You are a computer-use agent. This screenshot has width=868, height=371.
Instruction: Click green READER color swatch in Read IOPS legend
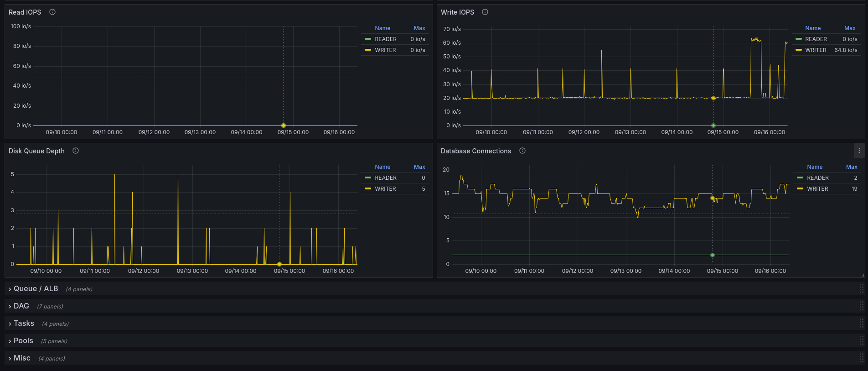(x=368, y=39)
